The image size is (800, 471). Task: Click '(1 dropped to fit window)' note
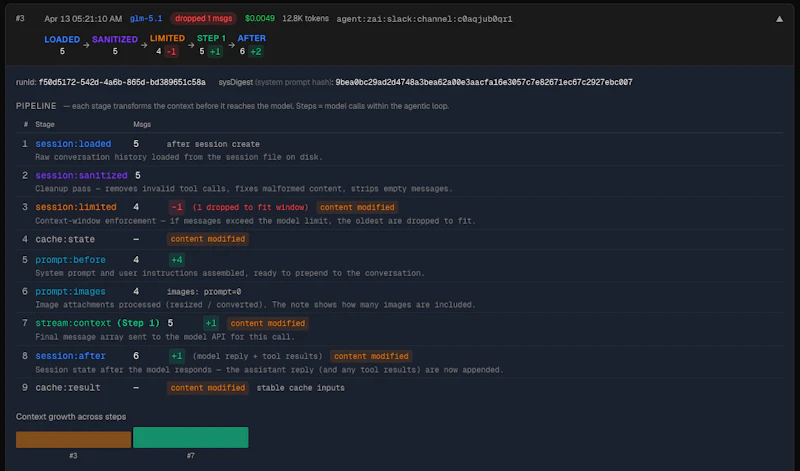click(251, 207)
